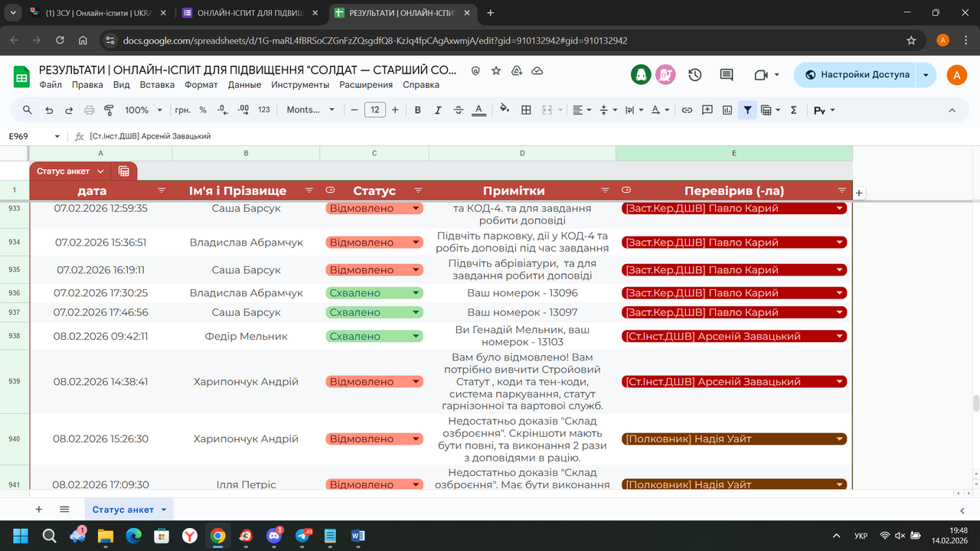The image size is (980, 551).
Task: Open all comments panel
Action: coord(727,74)
